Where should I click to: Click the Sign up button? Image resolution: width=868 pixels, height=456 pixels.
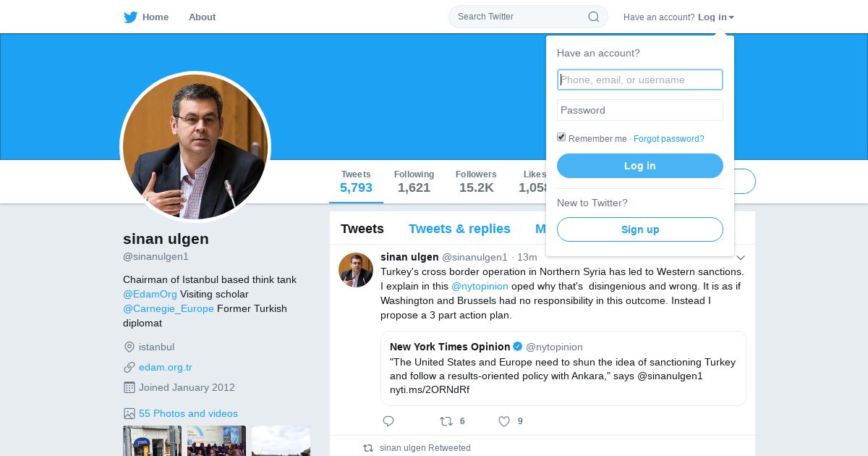[640, 229]
